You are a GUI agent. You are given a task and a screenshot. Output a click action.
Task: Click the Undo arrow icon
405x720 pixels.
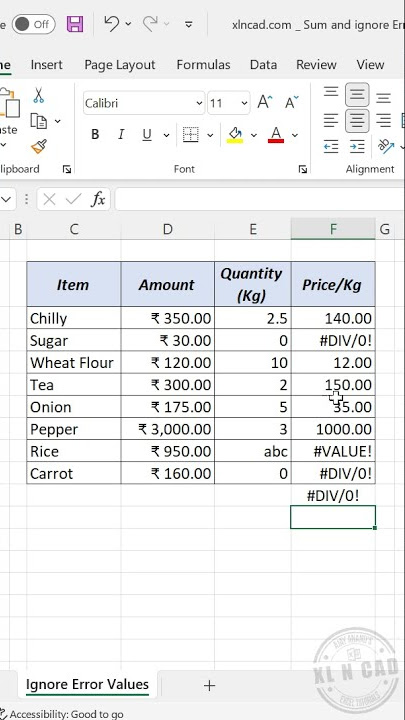pos(111,23)
